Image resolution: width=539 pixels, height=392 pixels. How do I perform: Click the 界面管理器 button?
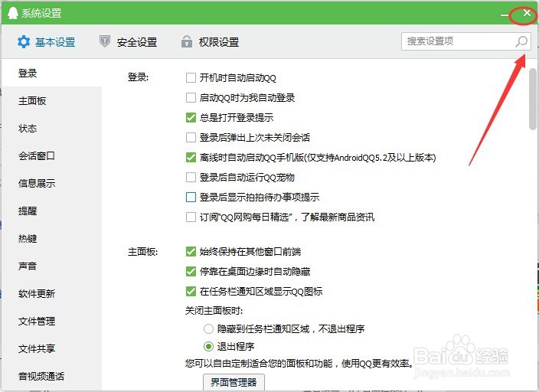coord(234,382)
